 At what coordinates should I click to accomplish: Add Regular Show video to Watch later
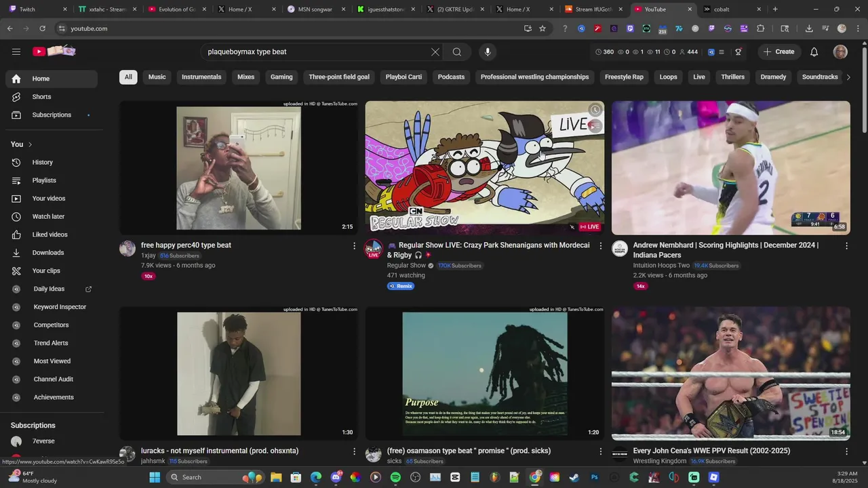(595, 110)
